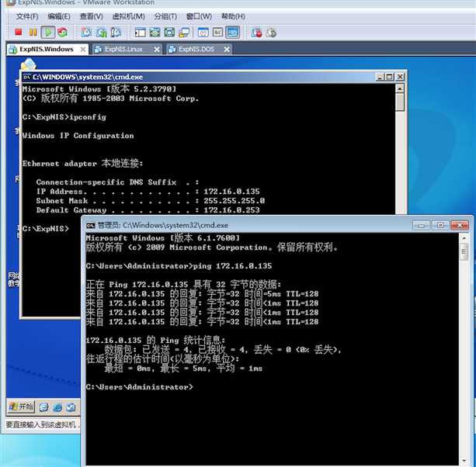Viewport: 476px width, 467px height.
Task: Open Internet Explorer from guest quick launch
Action: click(x=57, y=407)
